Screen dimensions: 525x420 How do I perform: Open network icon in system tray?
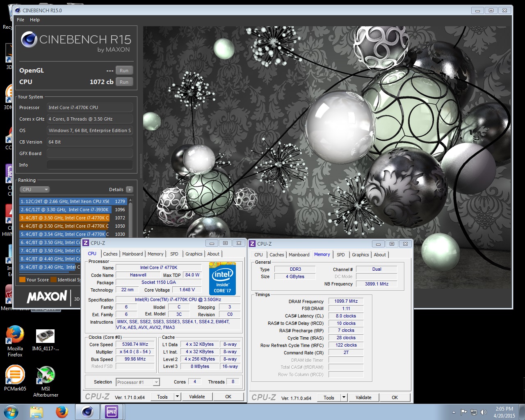pos(474,412)
